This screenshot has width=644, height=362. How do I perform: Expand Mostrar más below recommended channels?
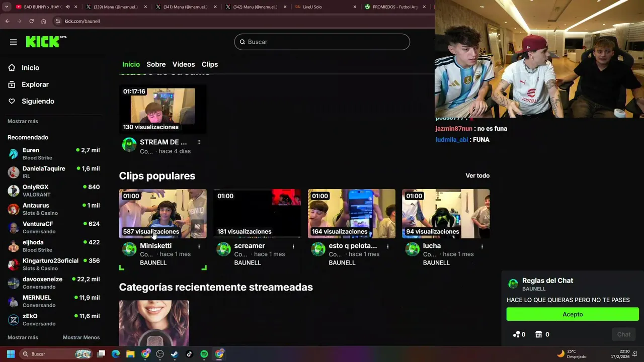coord(23,337)
